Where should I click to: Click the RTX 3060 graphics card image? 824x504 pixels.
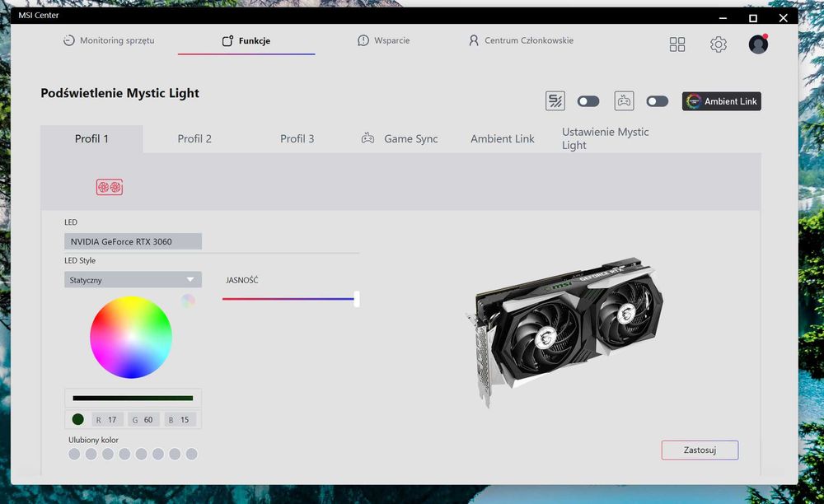tap(564, 333)
